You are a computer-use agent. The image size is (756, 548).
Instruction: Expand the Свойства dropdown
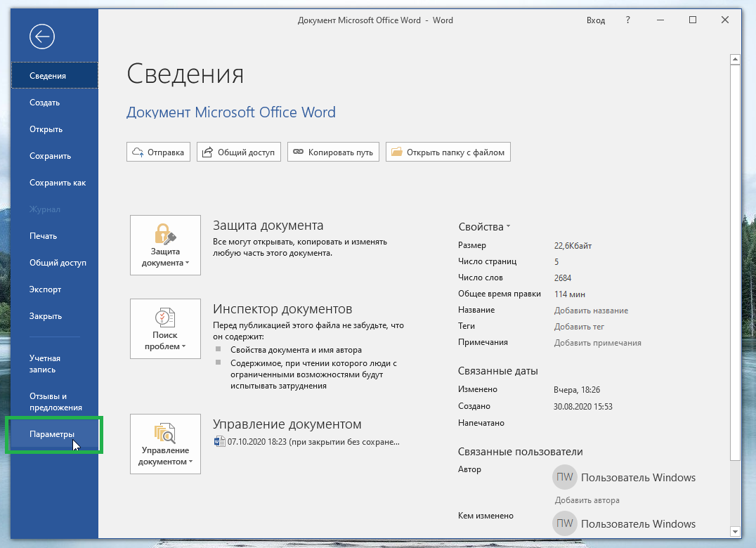click(x=484, y=226)
